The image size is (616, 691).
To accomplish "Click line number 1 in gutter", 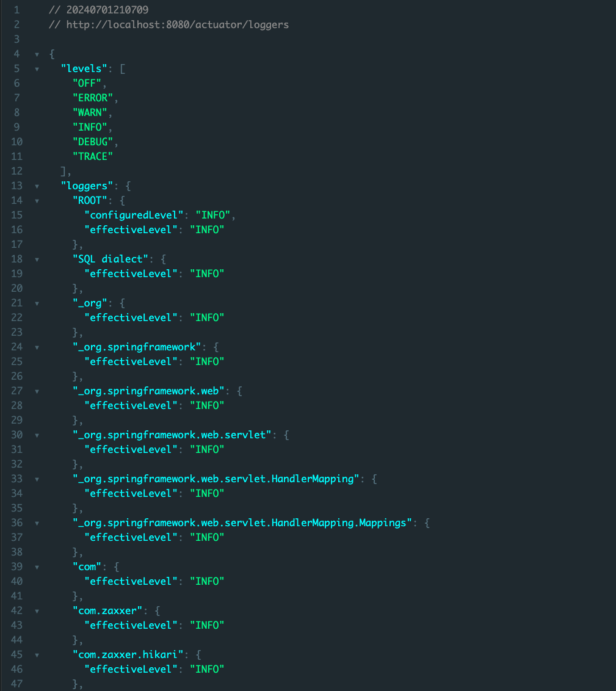I will tap(16, 10).
